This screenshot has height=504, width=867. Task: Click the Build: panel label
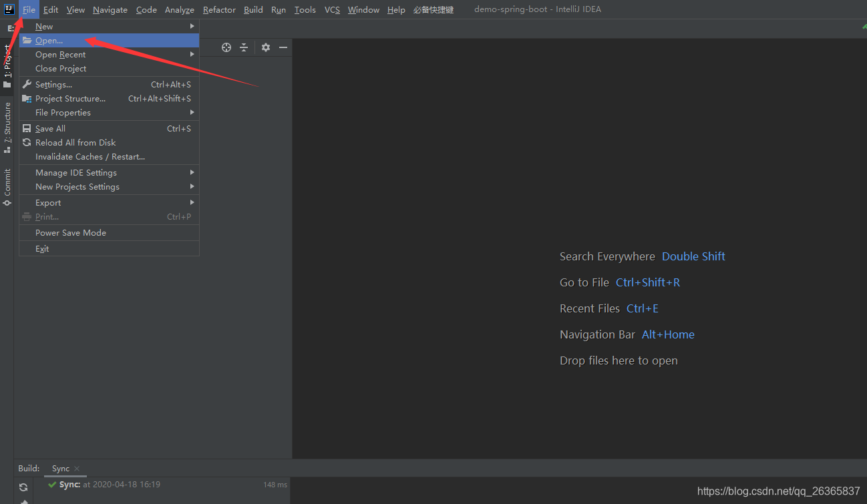29,469
